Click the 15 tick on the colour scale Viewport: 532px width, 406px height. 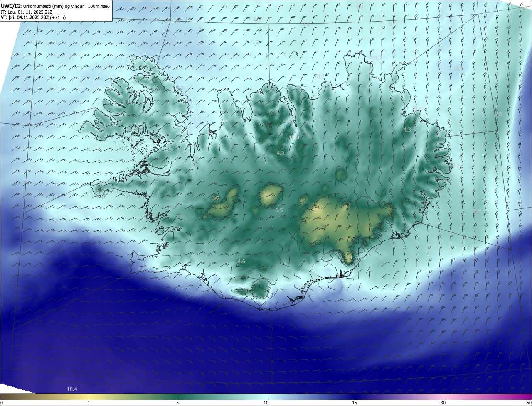[355, 403]
